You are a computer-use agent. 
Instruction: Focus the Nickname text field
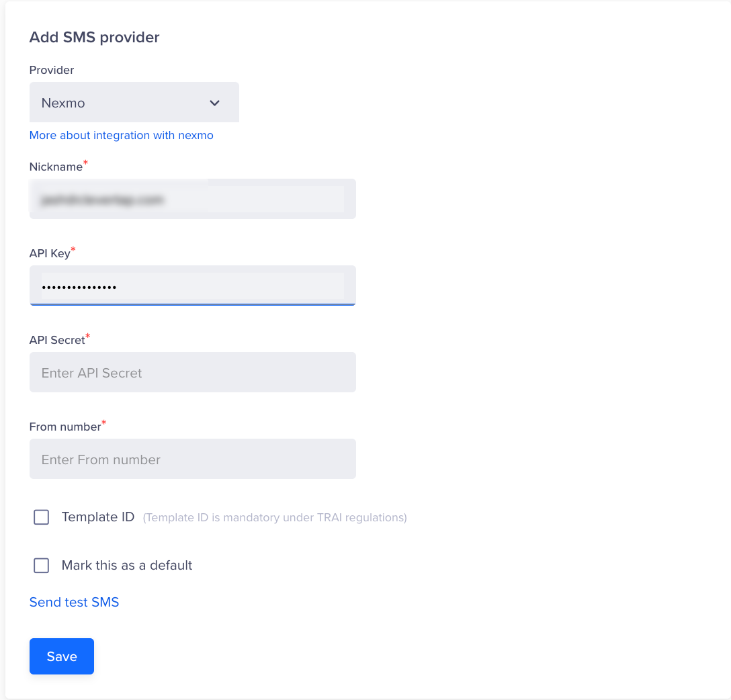pyautogui.click(x=193, y=199)
